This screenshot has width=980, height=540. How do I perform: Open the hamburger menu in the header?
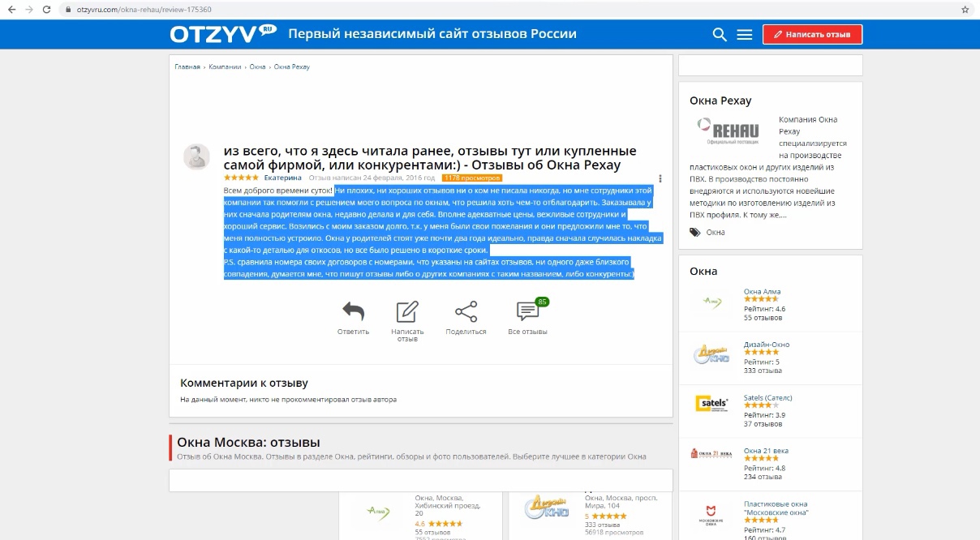(x=745, y=34)
